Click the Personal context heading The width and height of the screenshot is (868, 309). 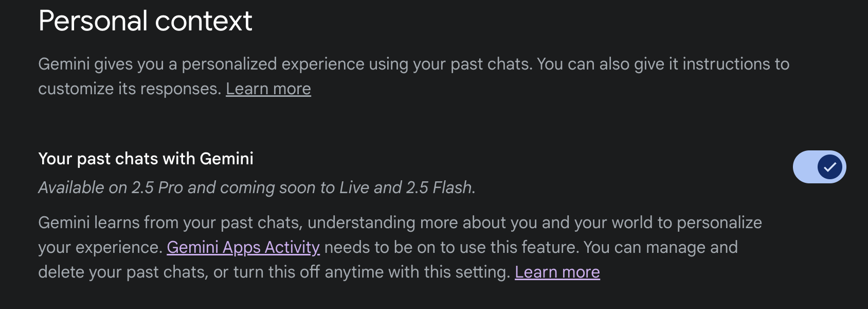pos(145,21)
